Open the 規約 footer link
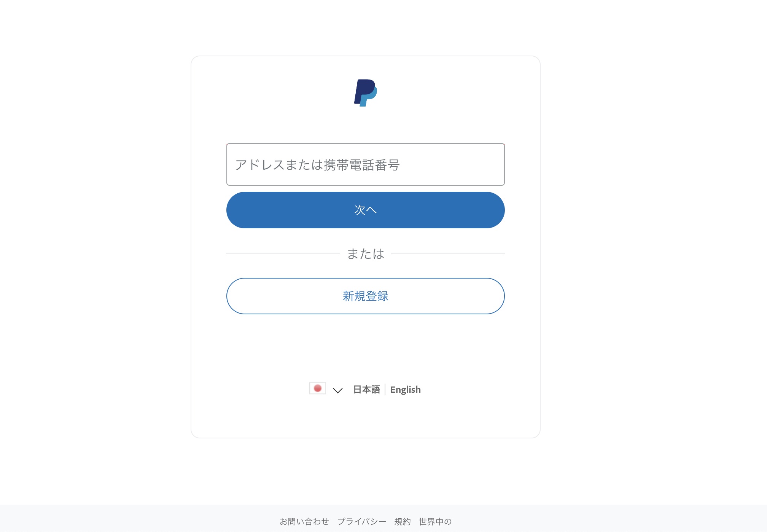767x532 pixels. [403, 521]
